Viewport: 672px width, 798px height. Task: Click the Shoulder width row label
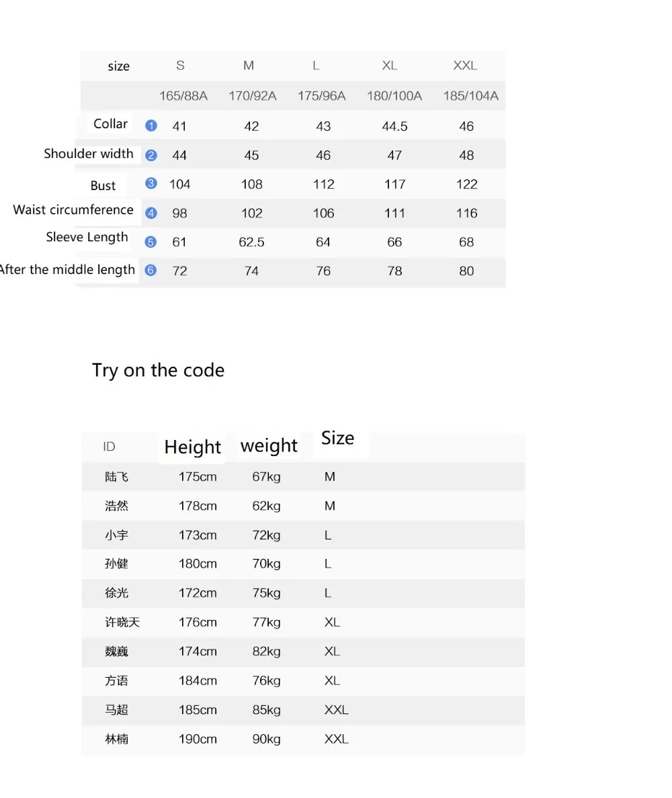point(89,154)
